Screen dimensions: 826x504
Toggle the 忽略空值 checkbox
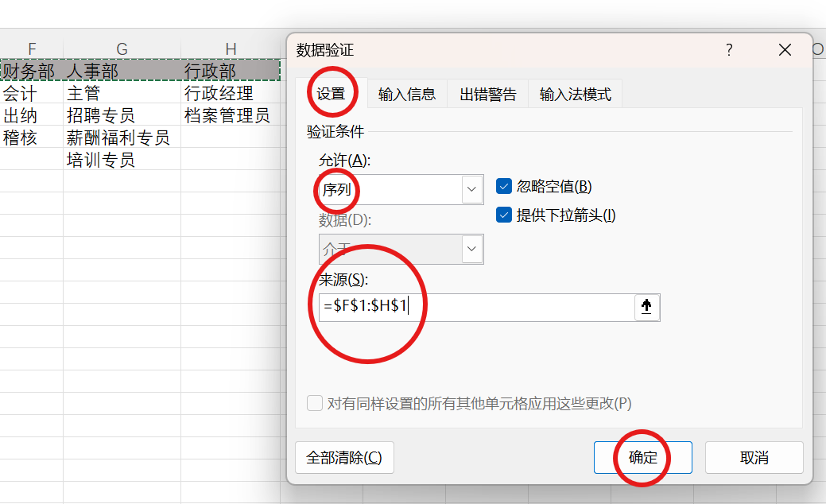click(504, 187)
